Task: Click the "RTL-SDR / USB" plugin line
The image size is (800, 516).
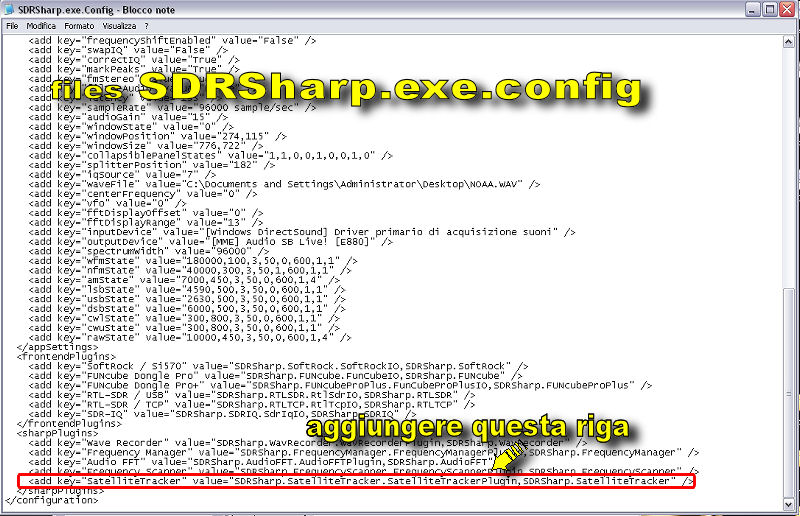Action: [252, 395]
